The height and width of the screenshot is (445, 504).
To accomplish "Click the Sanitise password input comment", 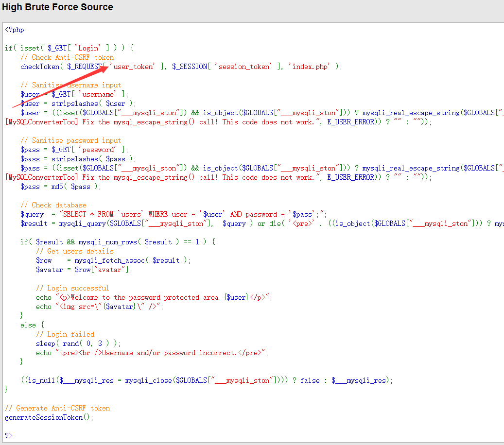I will pyautogui.click(x=71, y=140).
